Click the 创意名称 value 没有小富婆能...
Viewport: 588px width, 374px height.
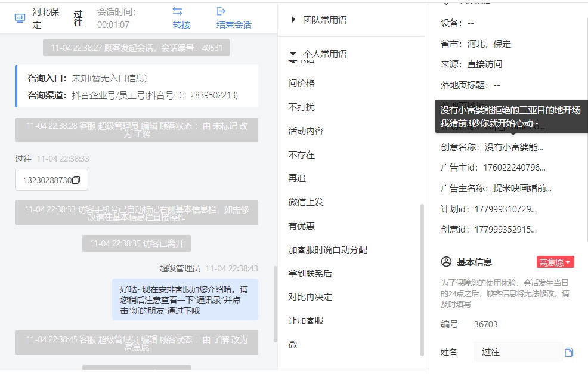click(x=513, y=147)
